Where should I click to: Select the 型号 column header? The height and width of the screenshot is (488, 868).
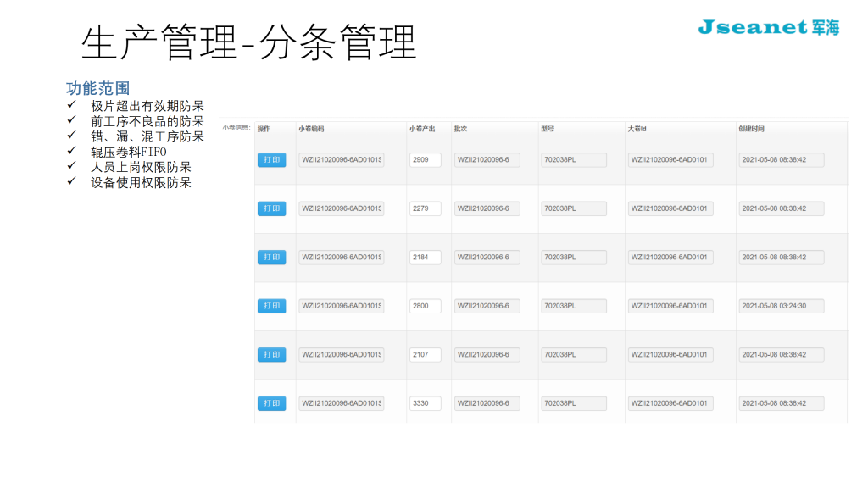click(548, 129)
